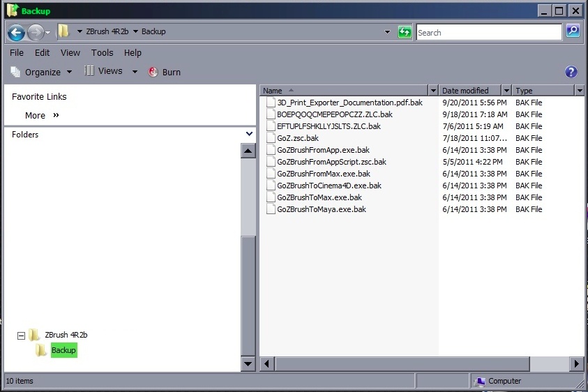Open the Help menu
Viewport: 588px width, 392px height.
pos(133,53)
